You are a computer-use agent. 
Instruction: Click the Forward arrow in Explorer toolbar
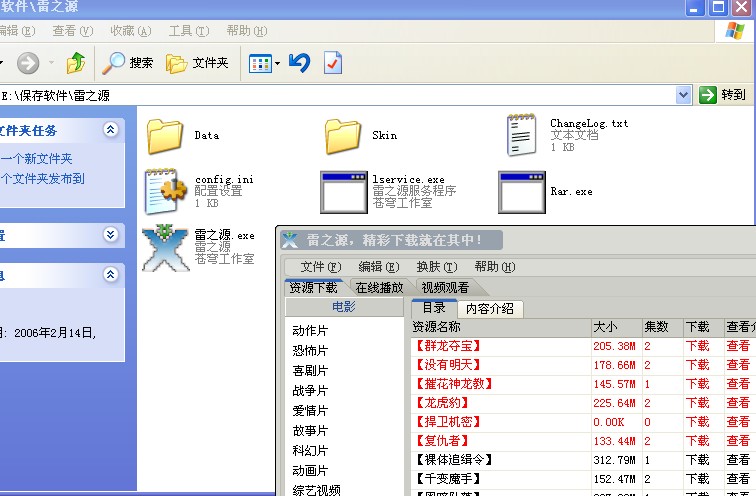coord(28,63)
